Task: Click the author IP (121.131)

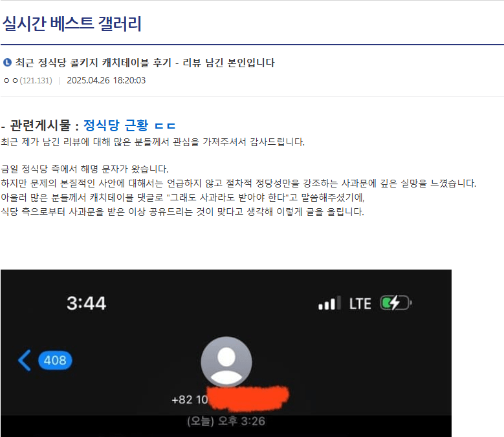Action: coord(36,81)
